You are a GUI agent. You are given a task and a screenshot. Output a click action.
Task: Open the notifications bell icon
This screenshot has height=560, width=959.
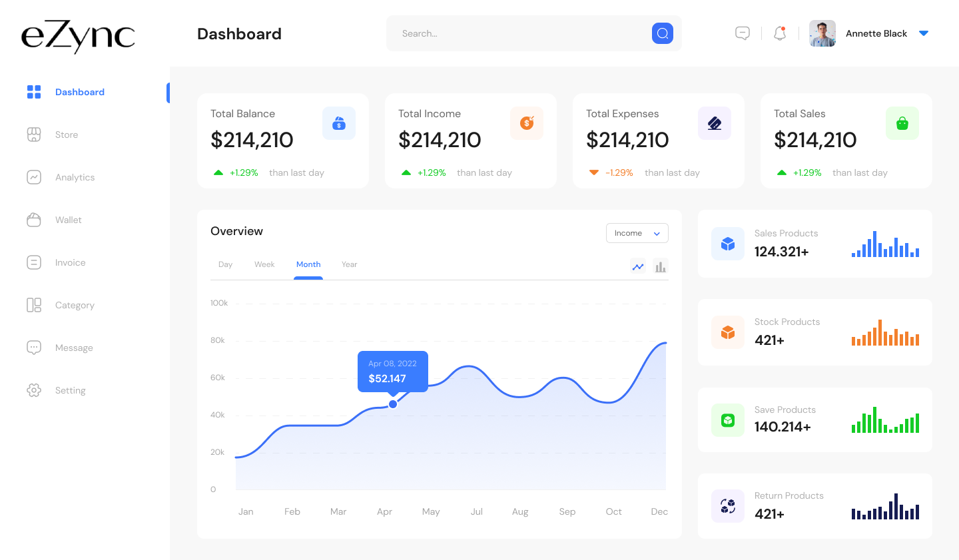point(780,33)
